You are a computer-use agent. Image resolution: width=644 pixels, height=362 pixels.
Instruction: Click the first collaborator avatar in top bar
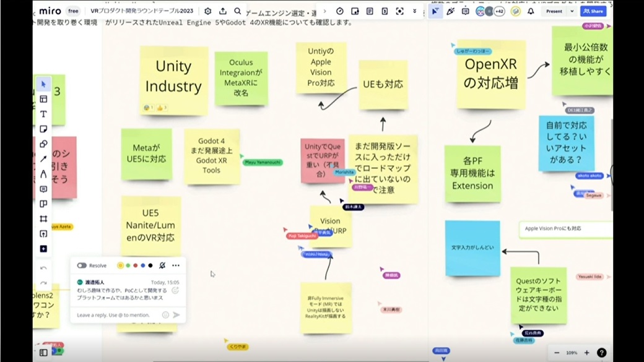(480, 11)
